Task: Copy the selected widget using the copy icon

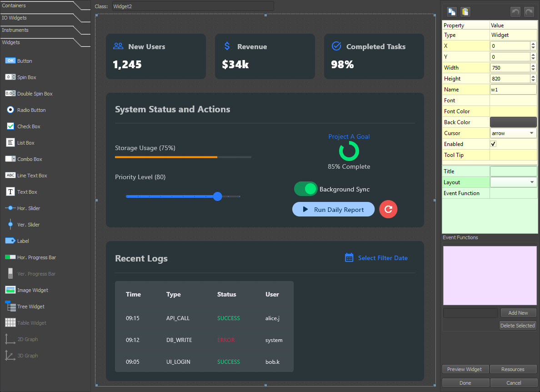Action: [x=452, y=11]
